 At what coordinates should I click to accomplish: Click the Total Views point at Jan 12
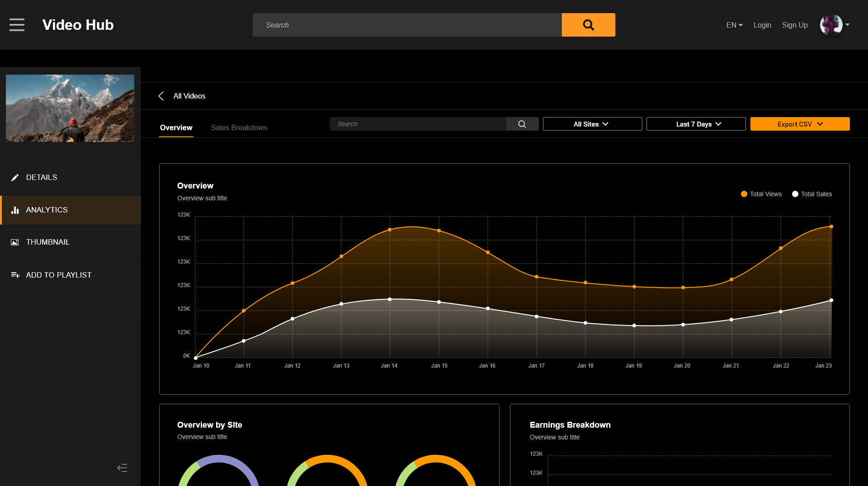point(292,283)
